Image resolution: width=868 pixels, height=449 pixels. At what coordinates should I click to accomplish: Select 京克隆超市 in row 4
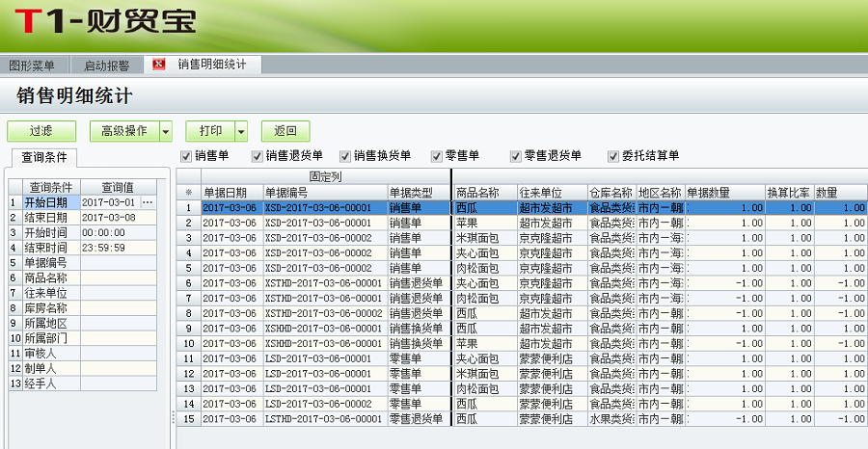pos(553,253)
